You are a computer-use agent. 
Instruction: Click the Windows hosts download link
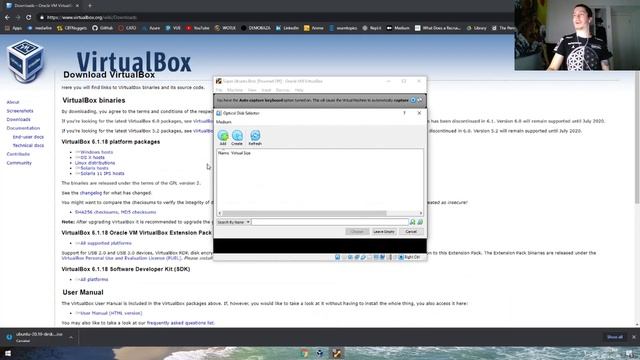click(x=97, y=152)
